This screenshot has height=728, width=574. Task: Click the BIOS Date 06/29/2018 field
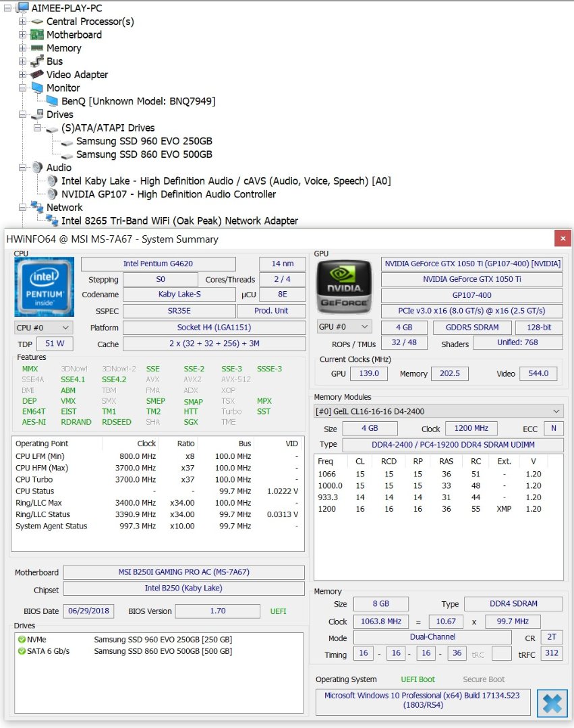pos(89,611)
